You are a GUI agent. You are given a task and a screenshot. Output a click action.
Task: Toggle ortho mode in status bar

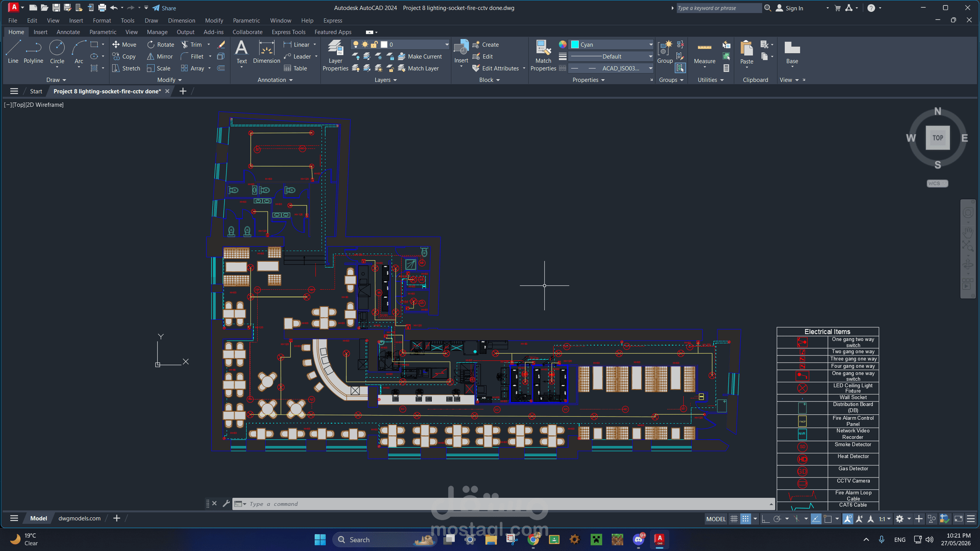point(765,519)
